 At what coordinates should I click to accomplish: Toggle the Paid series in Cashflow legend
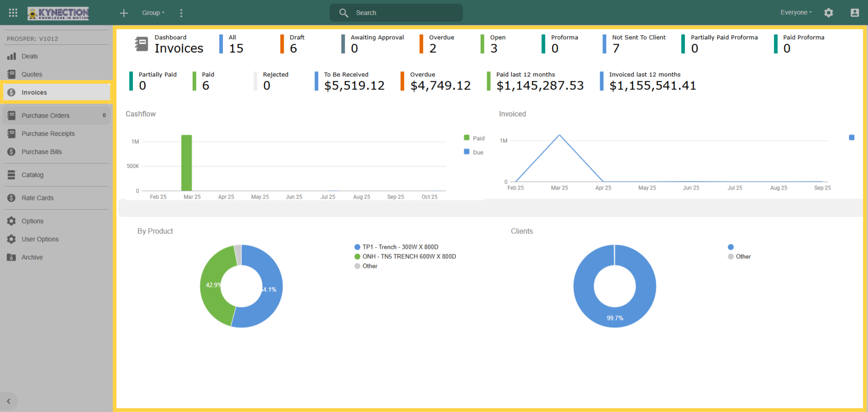click(x=474, y=138)
